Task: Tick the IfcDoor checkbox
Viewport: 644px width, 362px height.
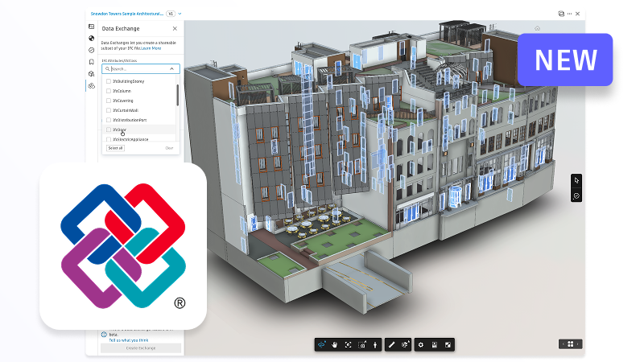Action: click(x=109, y=129)
